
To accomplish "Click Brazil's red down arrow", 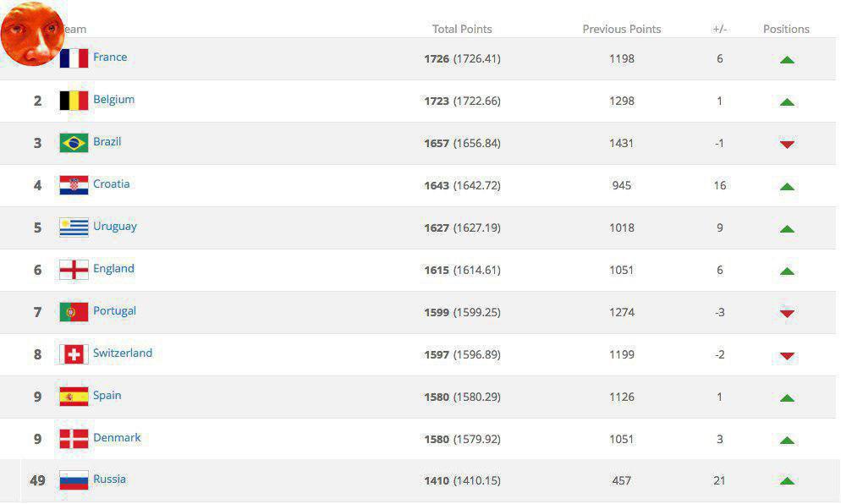I will coord(787,144).
